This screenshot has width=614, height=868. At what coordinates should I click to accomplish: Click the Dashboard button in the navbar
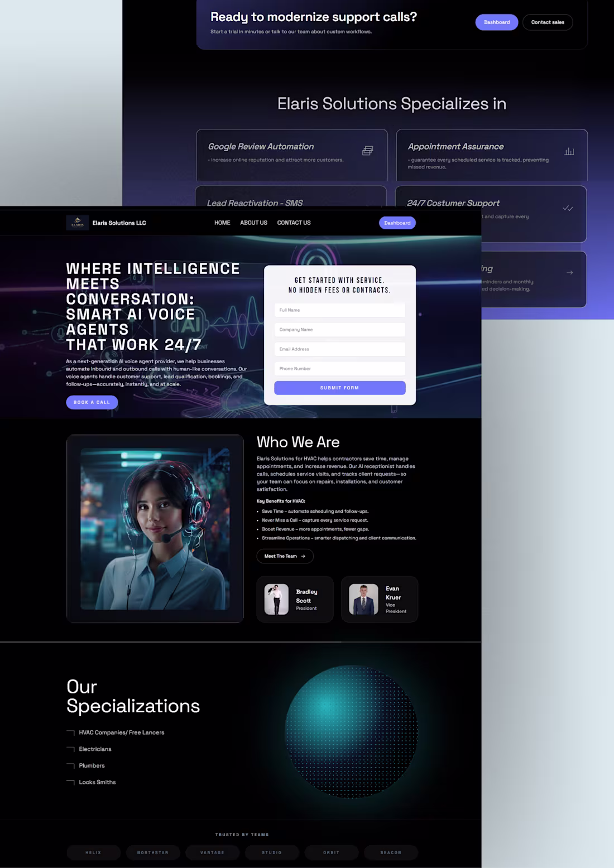pos(397,223)
